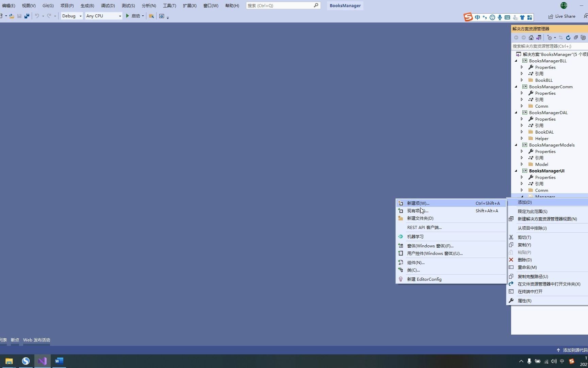This screenshot has width=588, height=368.
Task: Collapse BooksManagerComm project node
Action: click(516, 87)
